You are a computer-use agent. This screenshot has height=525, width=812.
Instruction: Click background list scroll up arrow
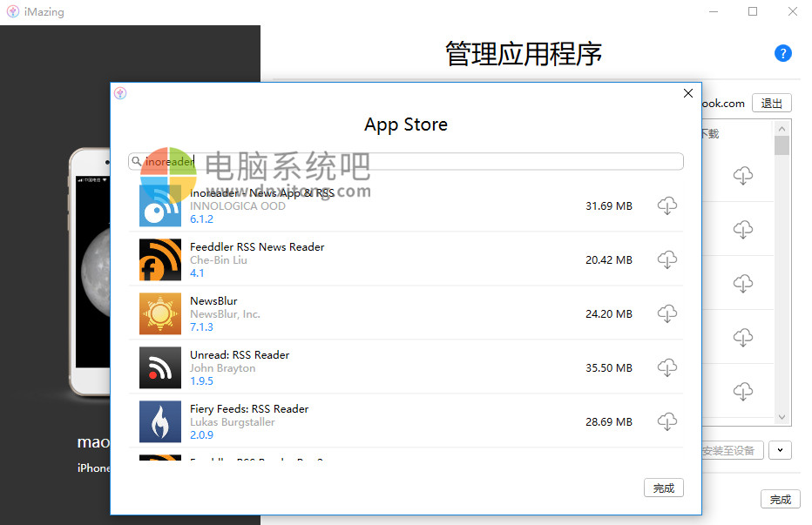782,128
